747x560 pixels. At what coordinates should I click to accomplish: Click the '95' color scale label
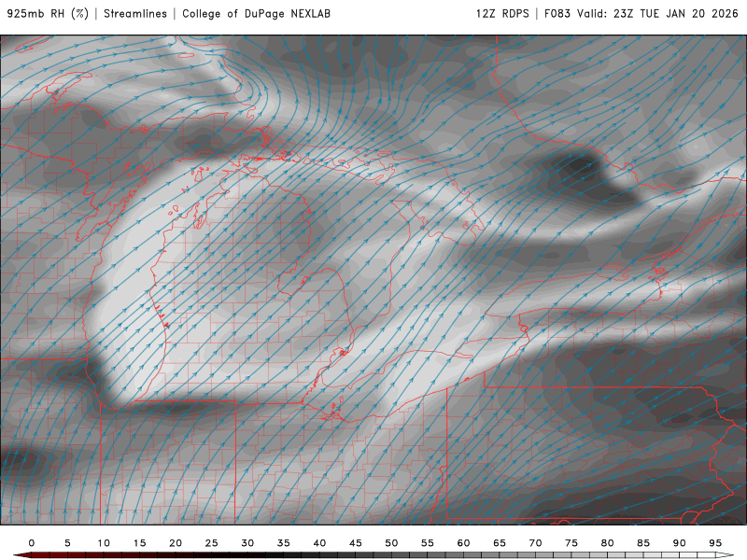point(715,543)
